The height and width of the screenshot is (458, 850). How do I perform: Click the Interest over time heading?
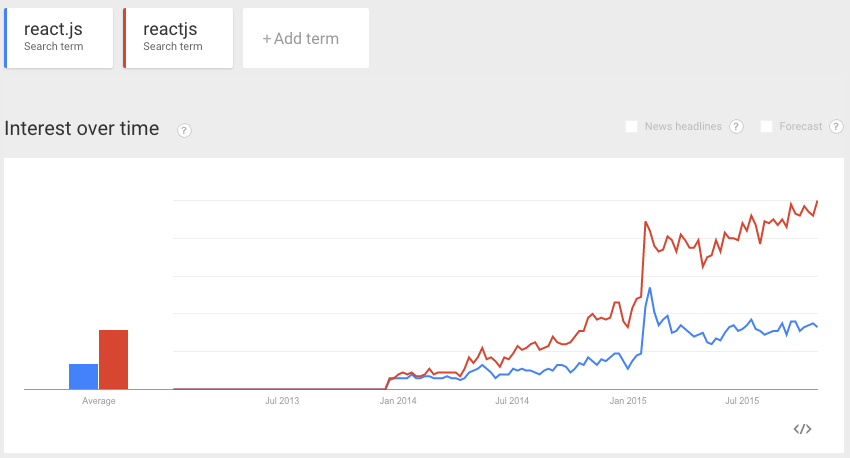(82, 128)
